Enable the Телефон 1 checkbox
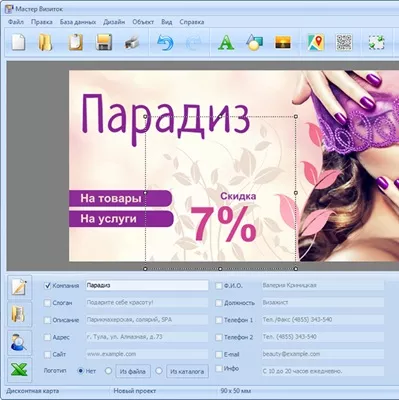The height and width of the screenshot is (400, 399). (219, 320)
